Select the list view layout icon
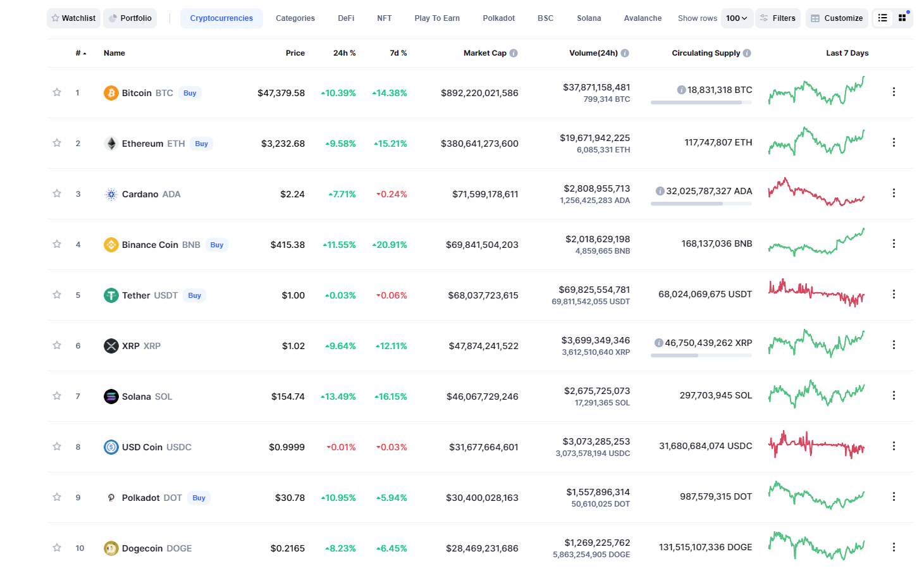Viewport: 924px width, 573px height. point(882,18)
